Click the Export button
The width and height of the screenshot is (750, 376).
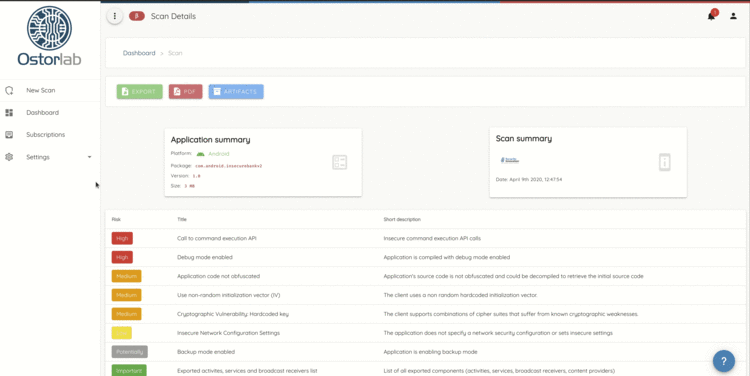click(x=140, y=91)
